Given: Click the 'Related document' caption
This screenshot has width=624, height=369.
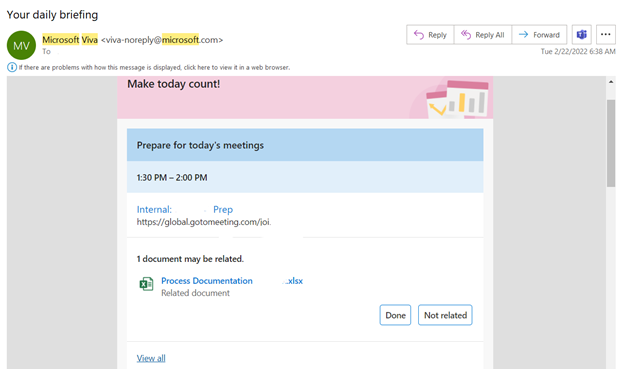Looking at the screenshot, I should [x=195, y=293].
